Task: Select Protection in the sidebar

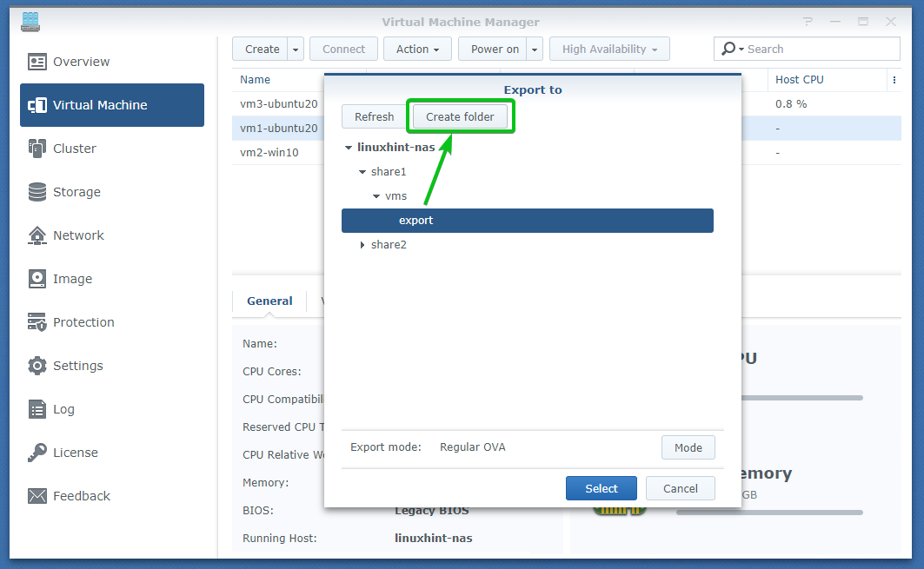Action: (112, 322)
